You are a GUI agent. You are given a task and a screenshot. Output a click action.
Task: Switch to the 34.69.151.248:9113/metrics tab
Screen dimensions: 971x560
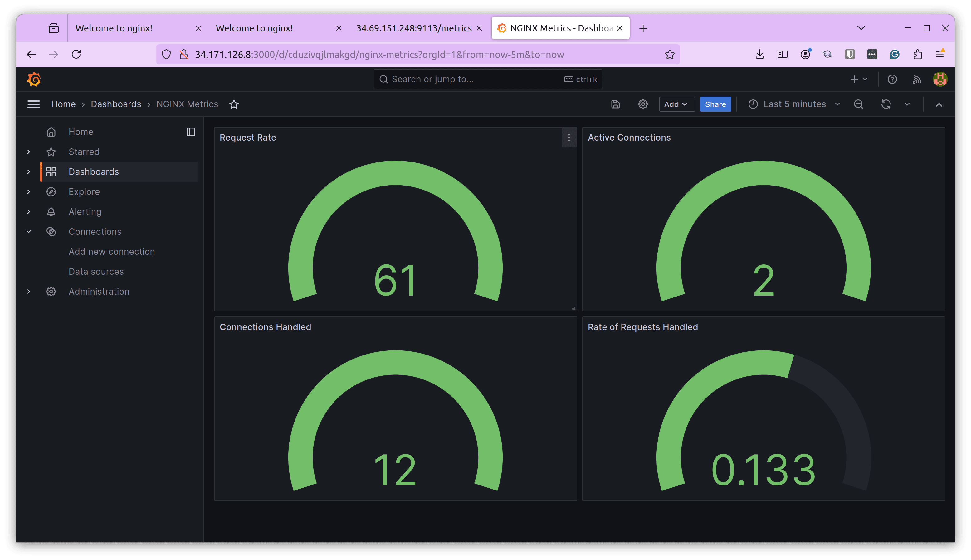point(419,28)
